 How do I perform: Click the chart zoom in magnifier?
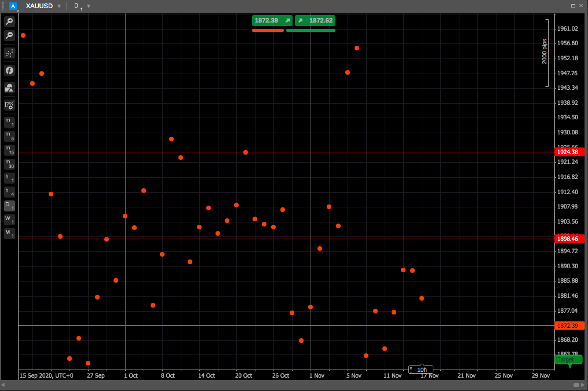[x=9, y=21]
